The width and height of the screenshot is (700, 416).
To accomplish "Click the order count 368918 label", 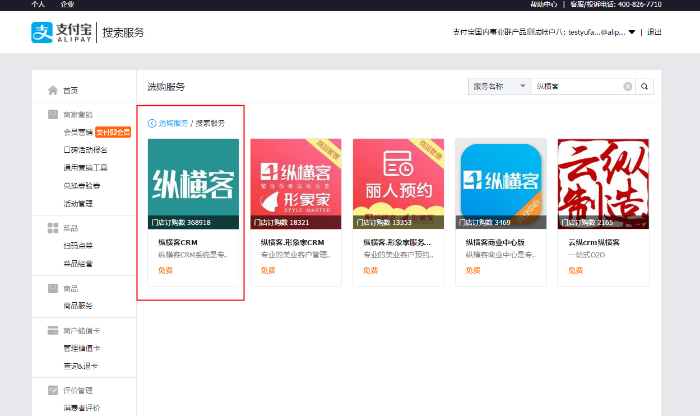I will click(181, 222).
